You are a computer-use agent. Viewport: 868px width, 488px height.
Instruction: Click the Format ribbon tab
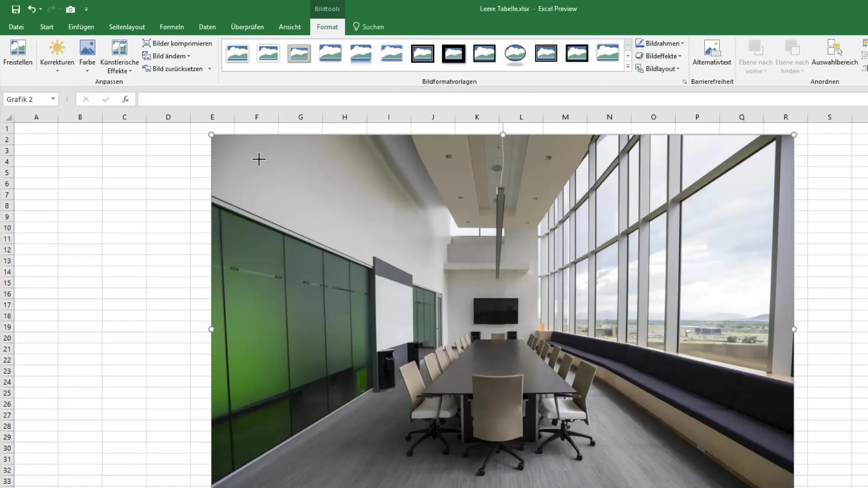coord(327,27)
